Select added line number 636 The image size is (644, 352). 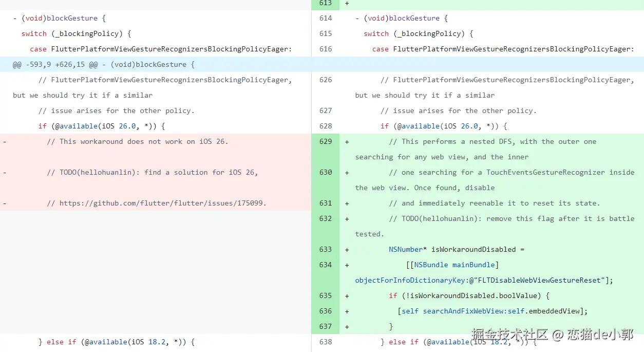point(326,311)
